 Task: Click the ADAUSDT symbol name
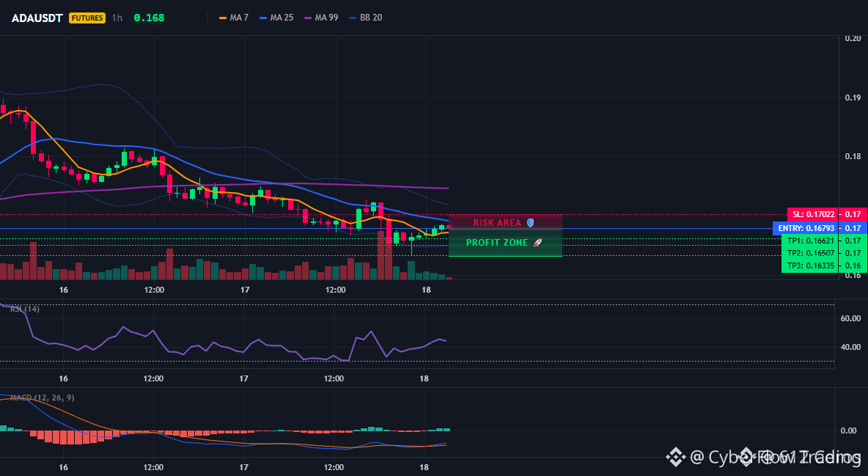pos(37,18)
